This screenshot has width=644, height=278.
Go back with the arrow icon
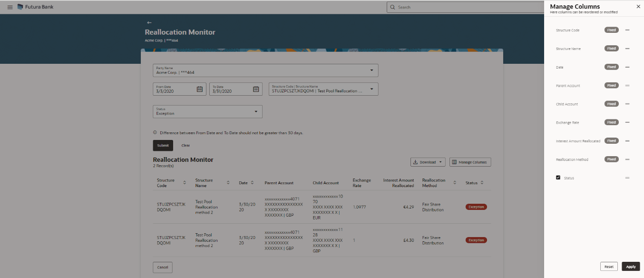pyautogui.click(x=149, y=22)
